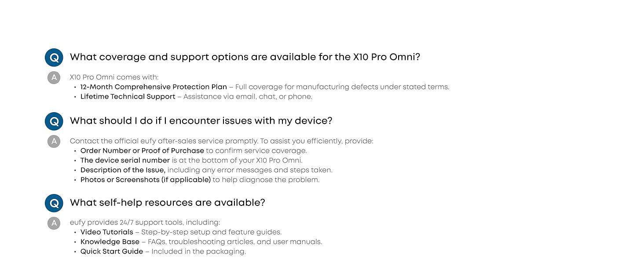
Task: Click the A icon beside the 24/7 support tools answer
Action: coord(54,223)
